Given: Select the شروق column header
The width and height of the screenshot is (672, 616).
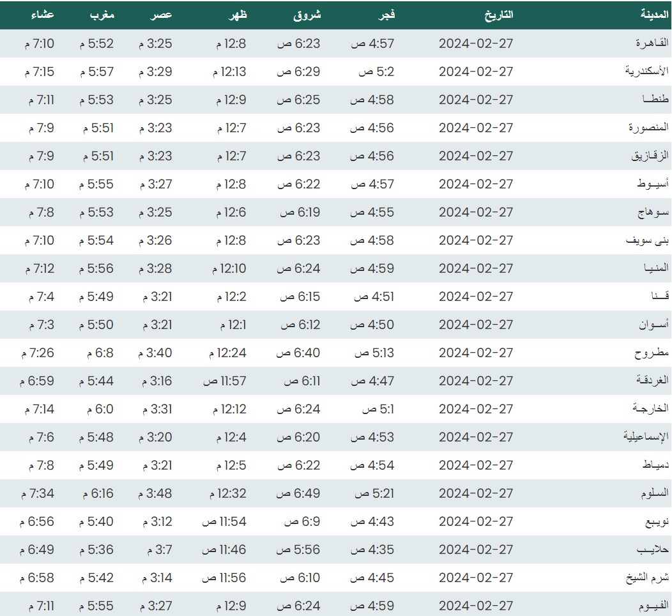Looking at the screenshot, I should (x=307, y=14).
